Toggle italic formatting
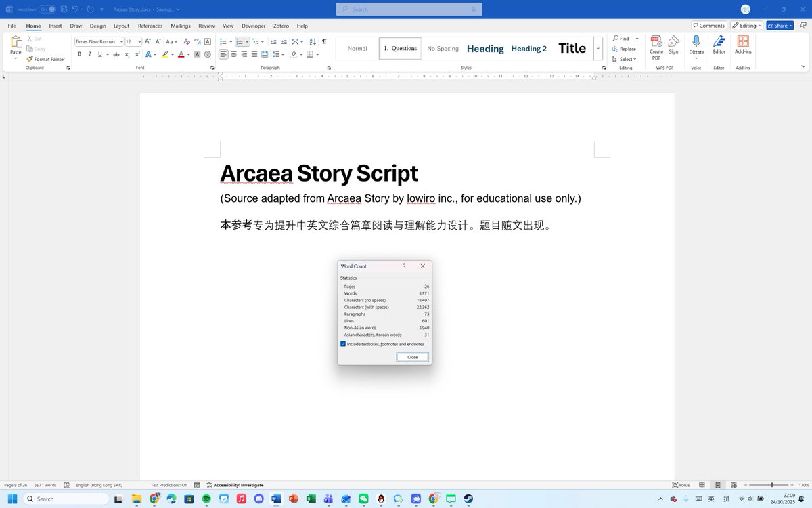Image resolution: width=812 pixels, height=508 pixels. (89, 54)
